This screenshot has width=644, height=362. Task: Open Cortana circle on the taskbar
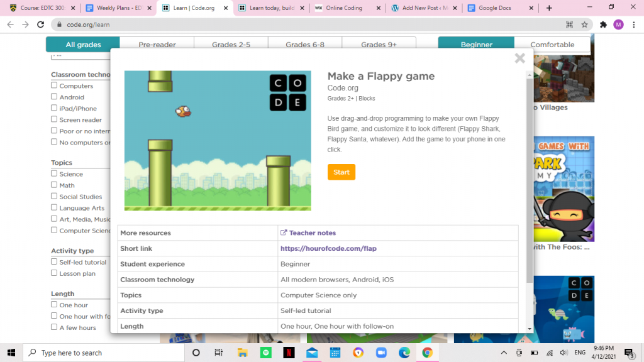tap(196, 353)
